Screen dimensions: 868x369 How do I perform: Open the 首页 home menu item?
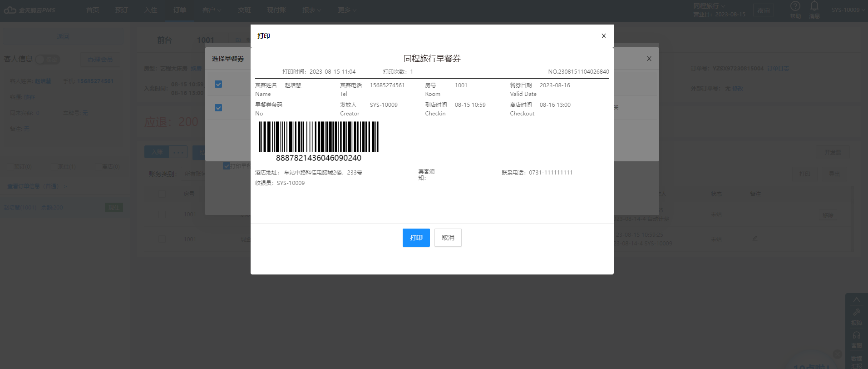coord(93,10)
